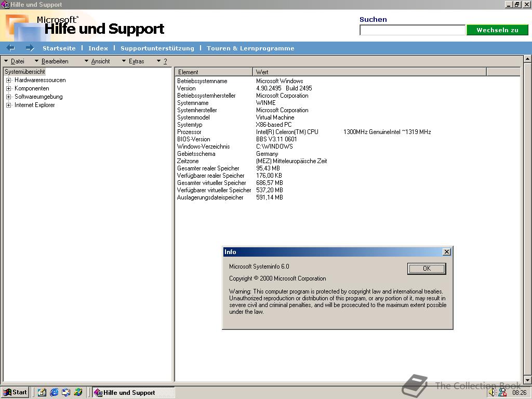This screenshot has height=399, width=532.
Task: Select the Version row label
Action: tap(187, 88)
